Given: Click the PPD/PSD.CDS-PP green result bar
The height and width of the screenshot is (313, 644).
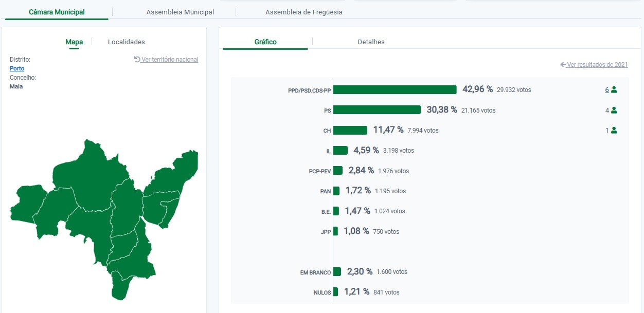Looking at the screenshot, I should (395, 90).
